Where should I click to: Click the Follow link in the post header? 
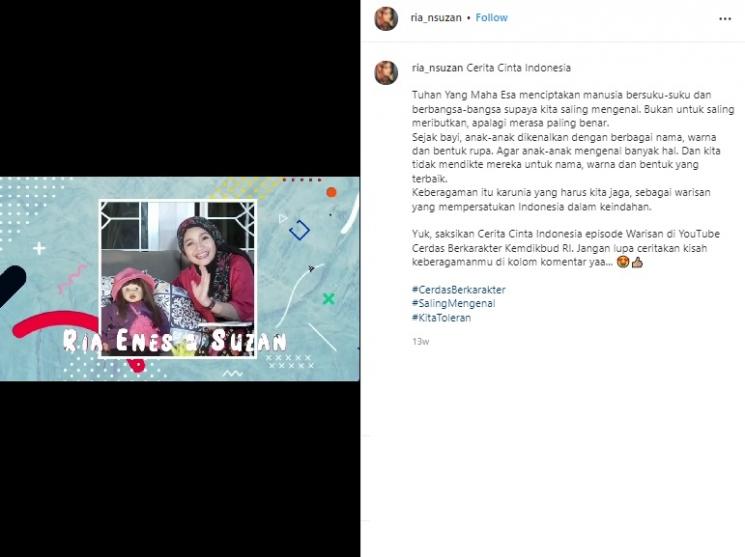[491, 18]
